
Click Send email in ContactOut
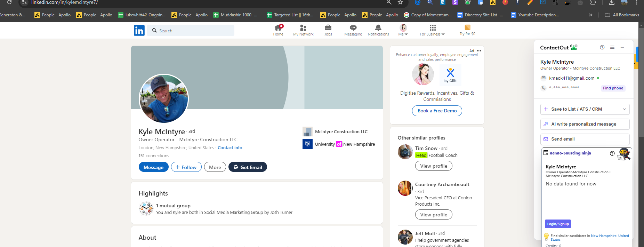pos(585,139)
